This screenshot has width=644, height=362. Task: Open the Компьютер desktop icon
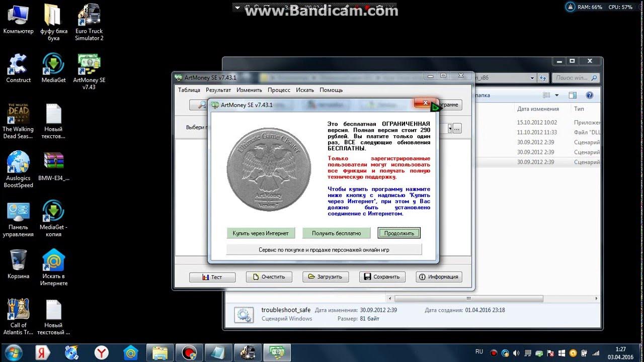point(19,19)
